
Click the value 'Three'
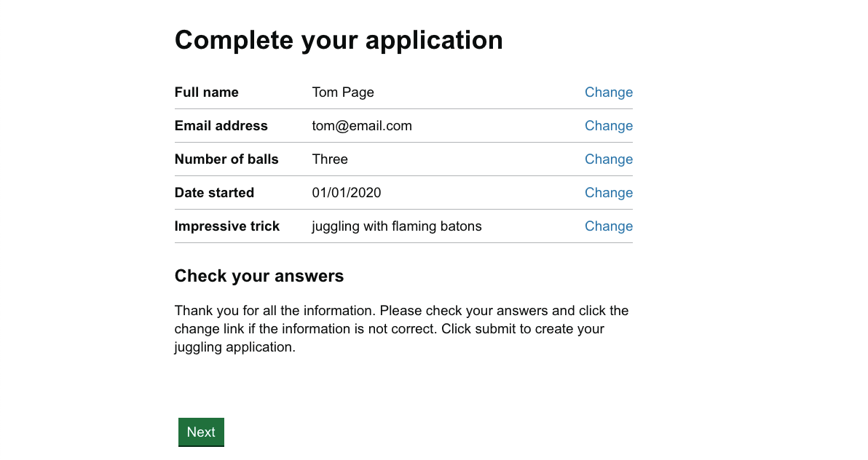pos(330,159)
